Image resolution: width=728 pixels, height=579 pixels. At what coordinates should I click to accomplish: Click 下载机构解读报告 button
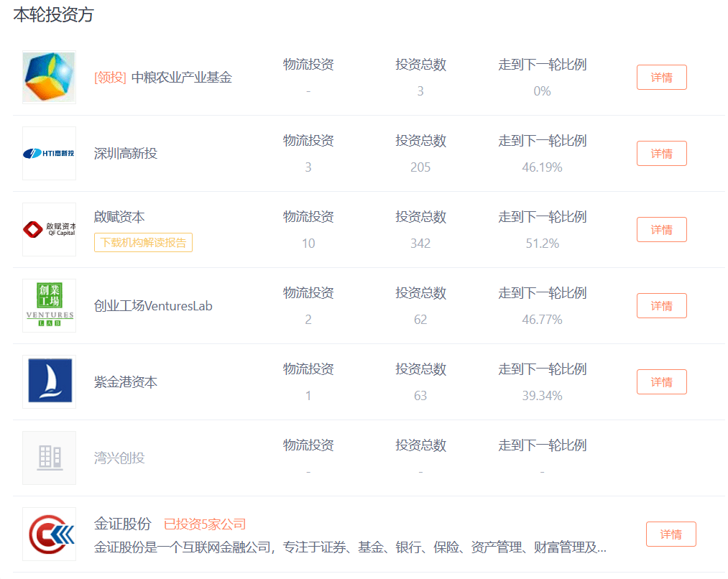tap(143, 243)
